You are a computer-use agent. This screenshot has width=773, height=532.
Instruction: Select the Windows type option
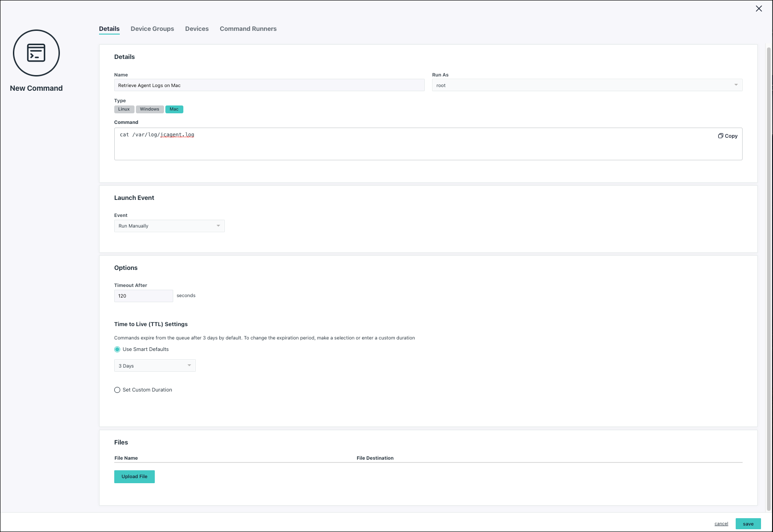(149, 109)
